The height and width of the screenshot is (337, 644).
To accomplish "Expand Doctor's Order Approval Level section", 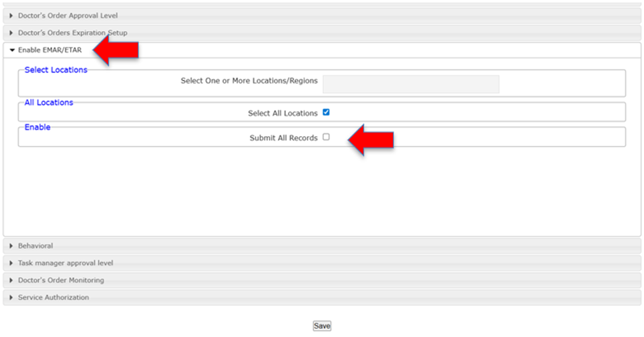I will 322,16.
